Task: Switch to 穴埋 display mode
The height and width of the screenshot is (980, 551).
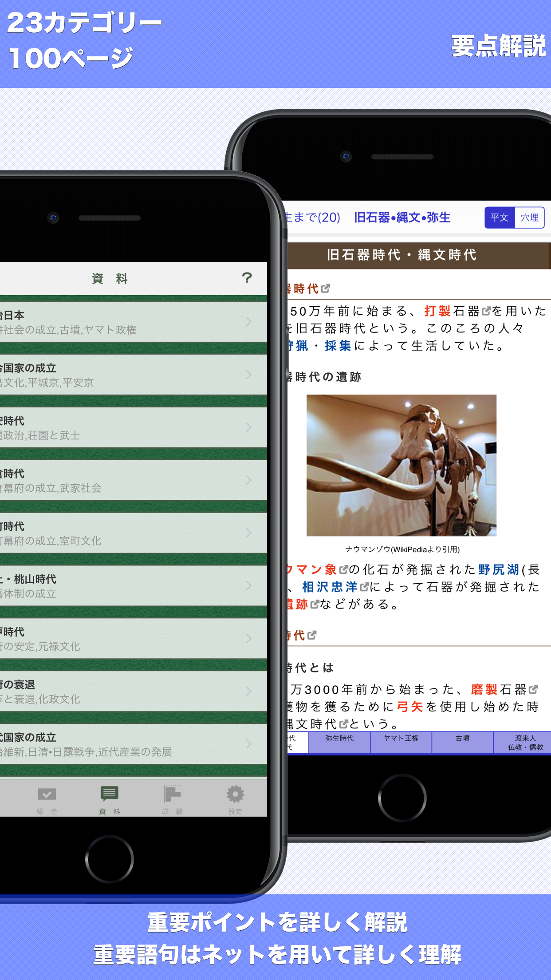Action: click(529, 217)
